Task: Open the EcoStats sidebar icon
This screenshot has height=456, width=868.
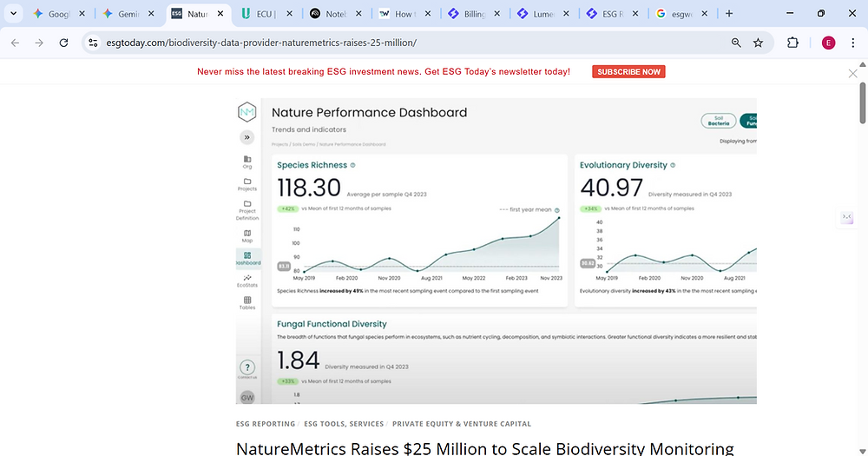Action: (x=247, y=281)
